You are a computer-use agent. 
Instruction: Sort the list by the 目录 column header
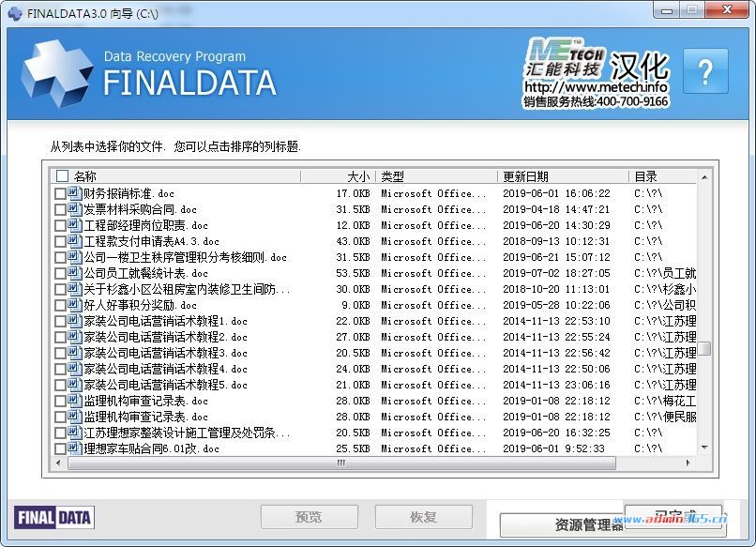[x=663, y=176]
